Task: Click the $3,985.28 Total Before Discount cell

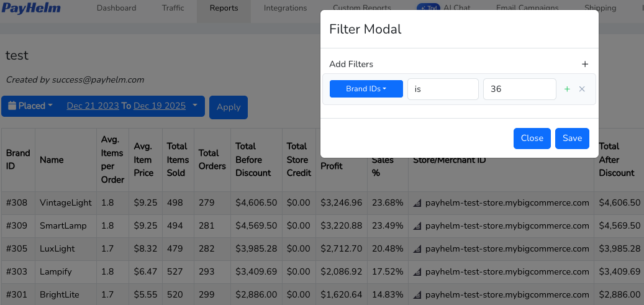Action: point(256,248)
